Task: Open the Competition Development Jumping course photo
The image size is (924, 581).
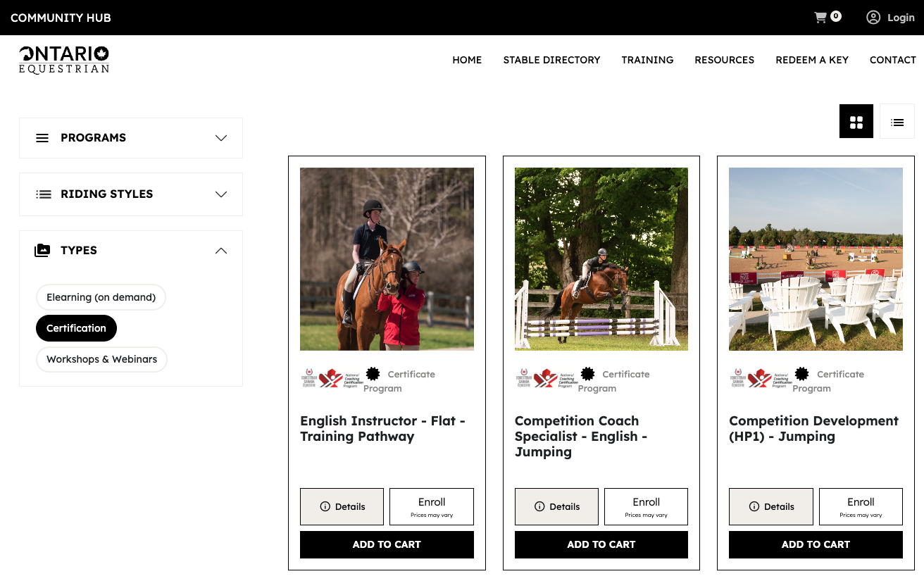Action: tap(816, 259)
